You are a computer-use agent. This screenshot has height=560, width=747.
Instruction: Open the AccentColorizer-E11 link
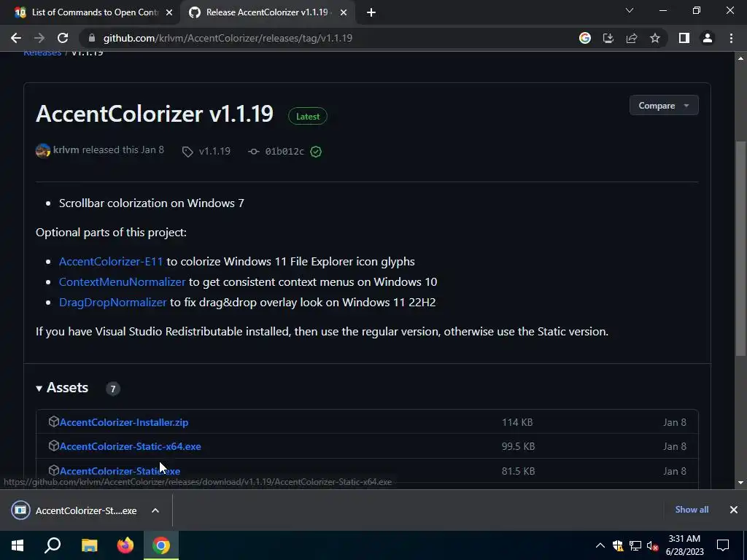click(x=111, y=262)
